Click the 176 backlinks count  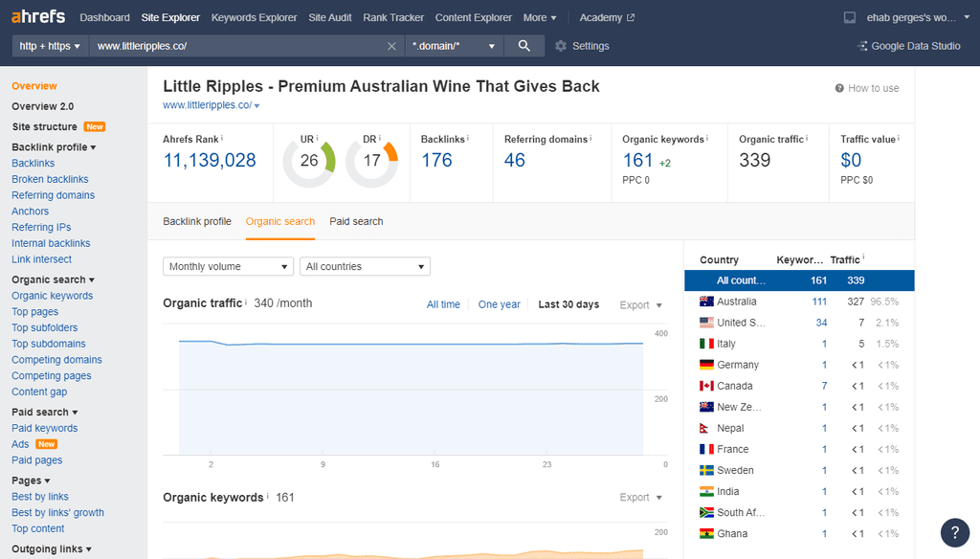[x=436, y=160]
